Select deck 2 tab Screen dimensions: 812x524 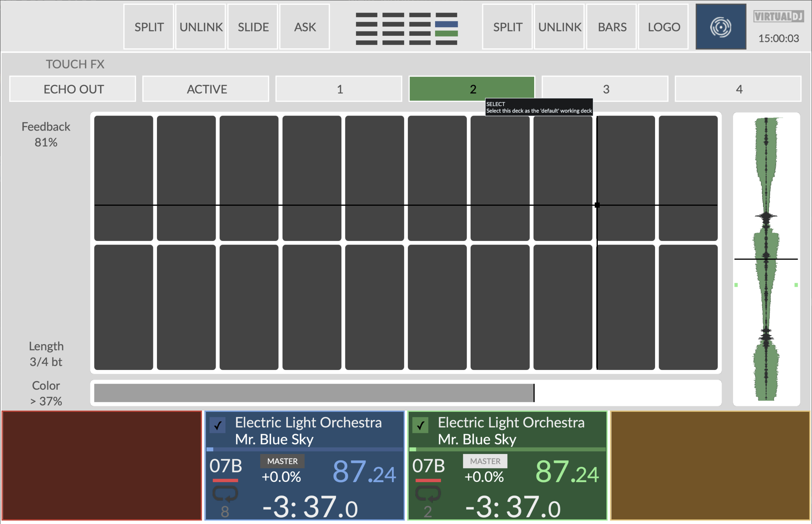[x=472, y=89]
